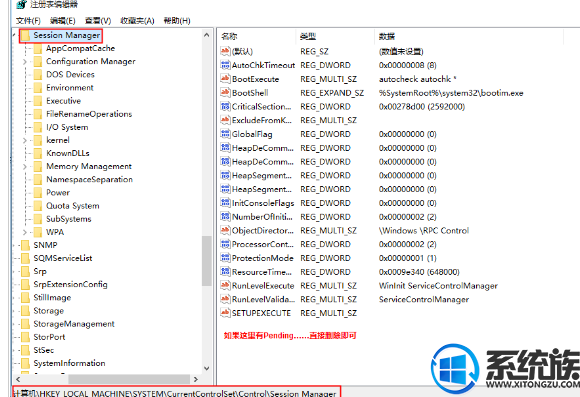This screenshot has width=580, height=397.
Task: Click the data %SystemRoot%\system32\bootim.exe
Action: click(x=451, y=93)
